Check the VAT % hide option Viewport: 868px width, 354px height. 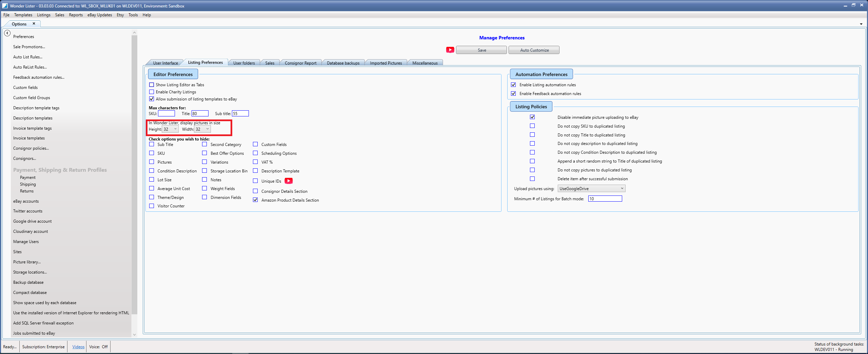[x=255, y=162]
